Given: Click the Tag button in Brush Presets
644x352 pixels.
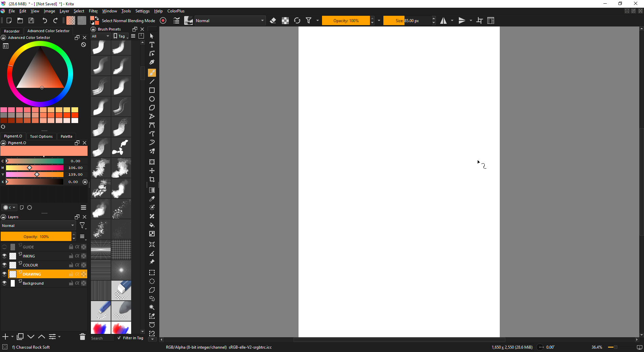Looking at the screenshot, I should [120, 36].
